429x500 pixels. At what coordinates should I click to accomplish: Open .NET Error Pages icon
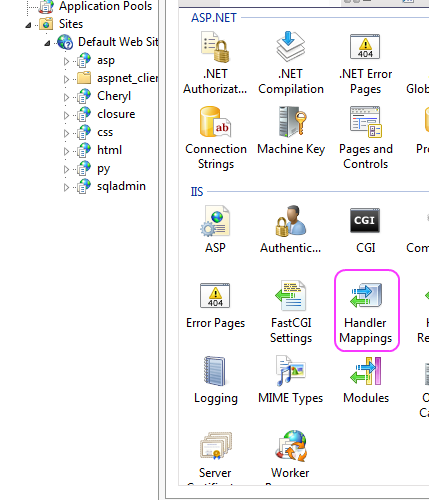(365, 63)
